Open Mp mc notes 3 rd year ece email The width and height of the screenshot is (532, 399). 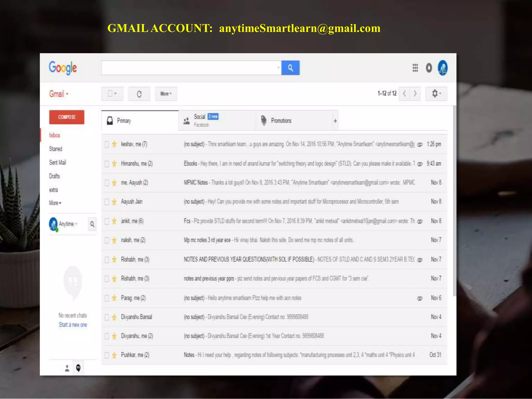coord(274,240)
